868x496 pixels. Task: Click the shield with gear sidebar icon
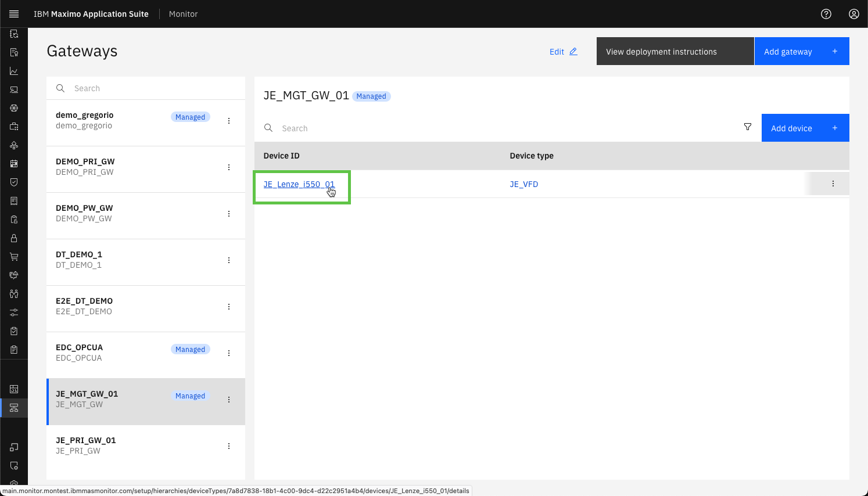[14, 466]
